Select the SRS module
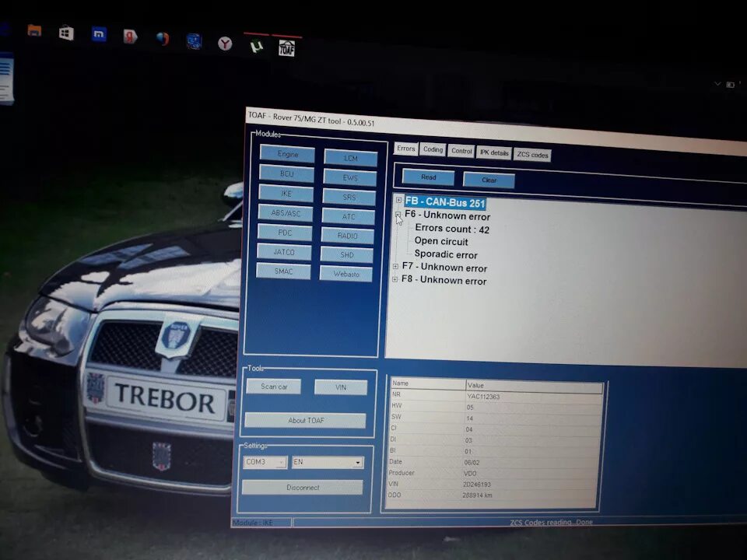This screenshot has height=560, width=747. click(349, 197)
